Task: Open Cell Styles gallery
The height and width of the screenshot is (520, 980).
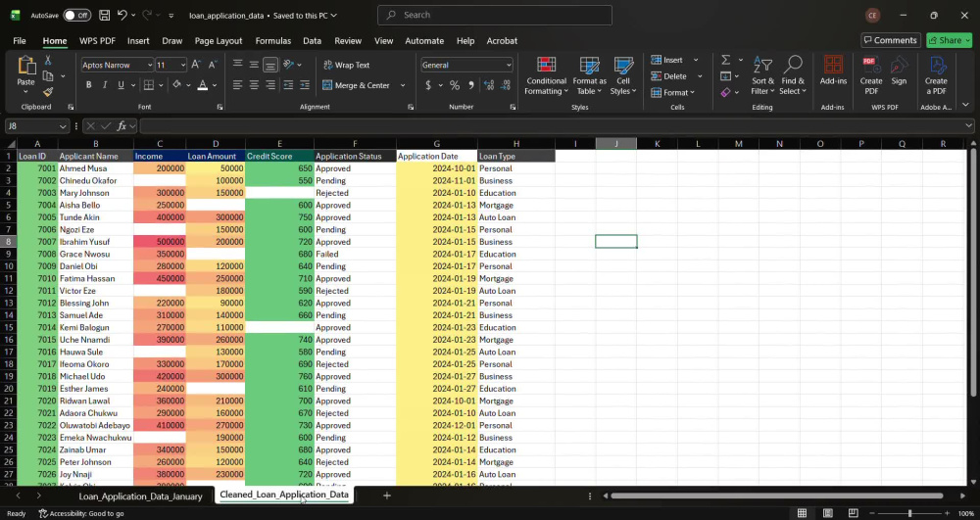Action: tap(623, 76)
